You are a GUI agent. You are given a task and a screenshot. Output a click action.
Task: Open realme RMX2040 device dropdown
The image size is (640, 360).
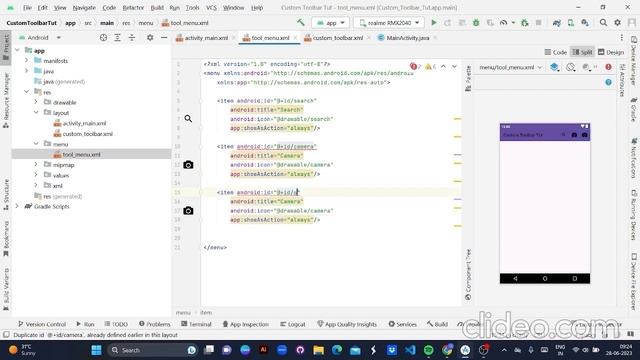(x=388, y=23)
